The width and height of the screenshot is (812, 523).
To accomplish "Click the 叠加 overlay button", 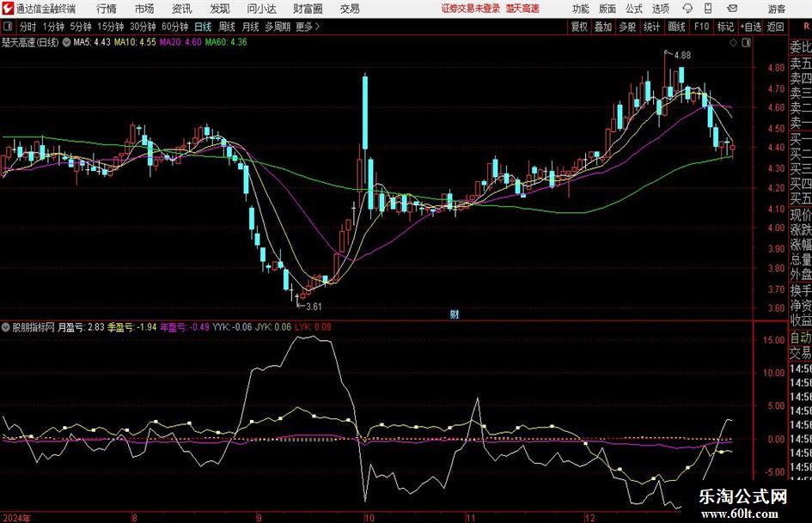I will point(603,27).
